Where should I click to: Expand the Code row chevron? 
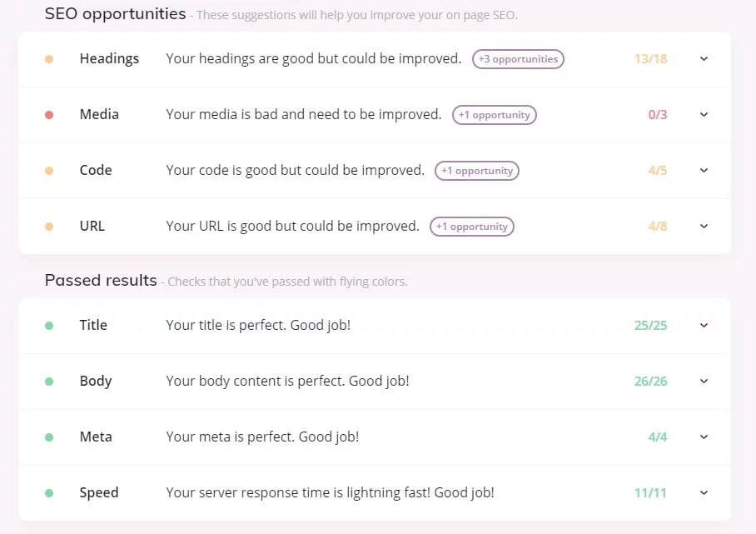tap(704, 171)
